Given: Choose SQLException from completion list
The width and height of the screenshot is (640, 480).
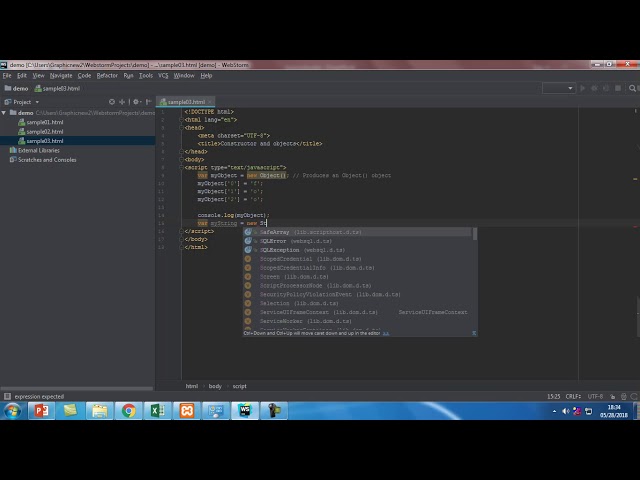Looking at the screenshot, I should coord(358,250).
